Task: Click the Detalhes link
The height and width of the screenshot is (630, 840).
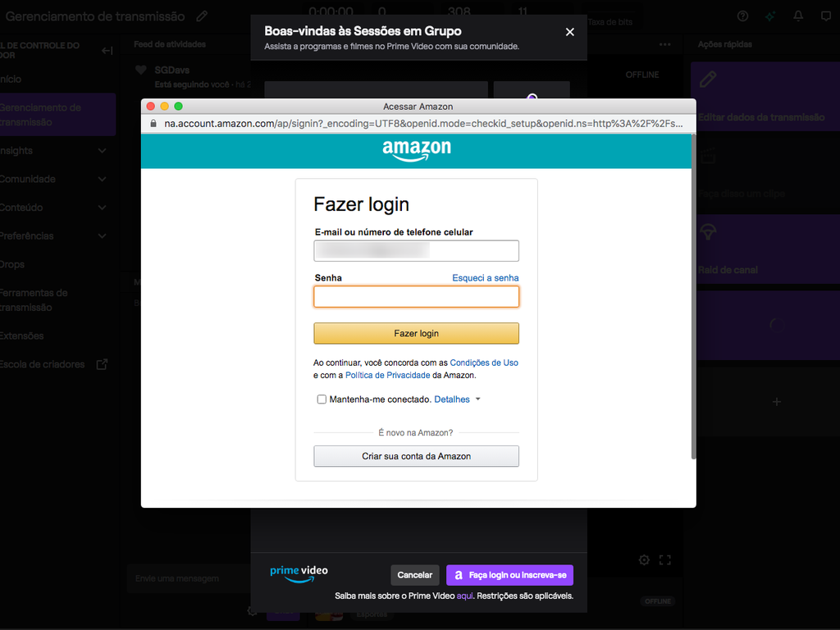Action: [452, 399]
